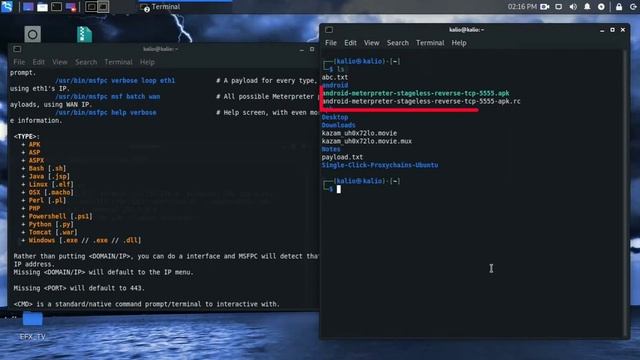The image size is (640, 360).
Task: Click the right terminal vertical scrollbar
Action: [626, 193]
